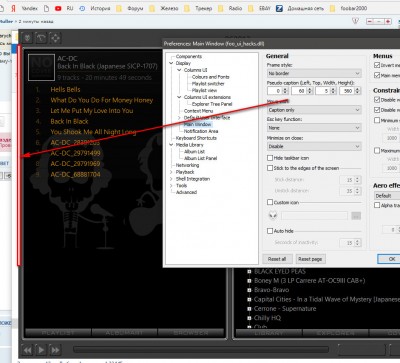
Task: Open the Домашняя сеть bookmark icon
Action: coord(279,8)
